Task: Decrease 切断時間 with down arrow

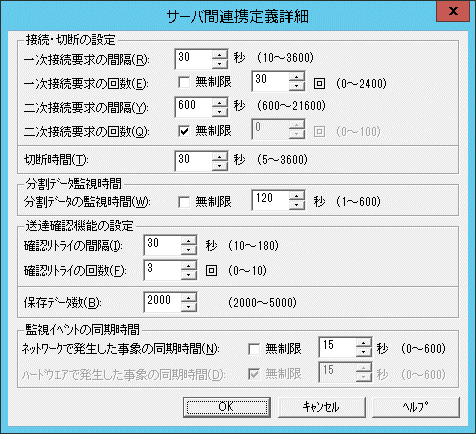Action: [220, 166]
